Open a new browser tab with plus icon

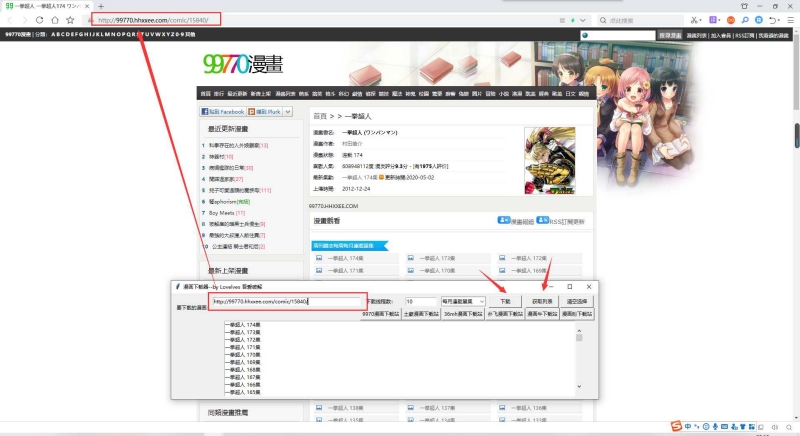(100, 6)
